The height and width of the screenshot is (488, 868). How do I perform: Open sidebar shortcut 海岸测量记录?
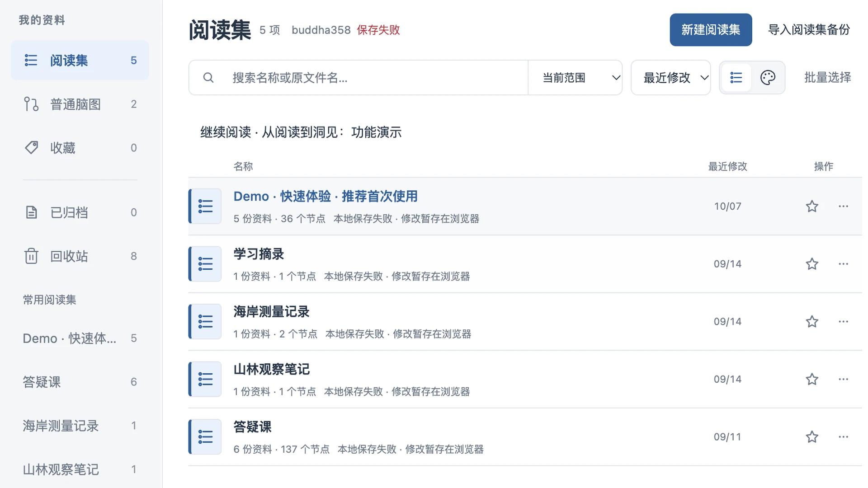point(80,426)
